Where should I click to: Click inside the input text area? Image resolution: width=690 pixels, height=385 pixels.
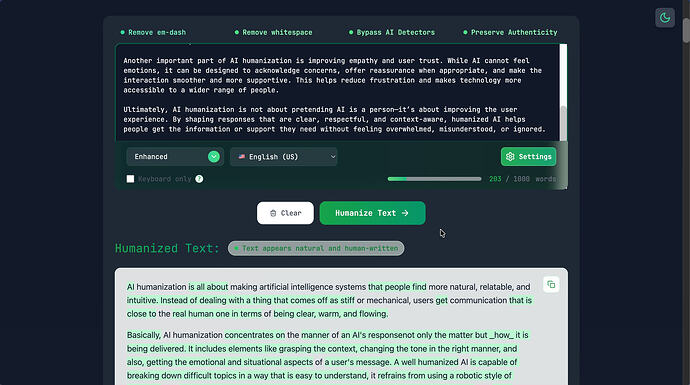[x=338, y=92]
